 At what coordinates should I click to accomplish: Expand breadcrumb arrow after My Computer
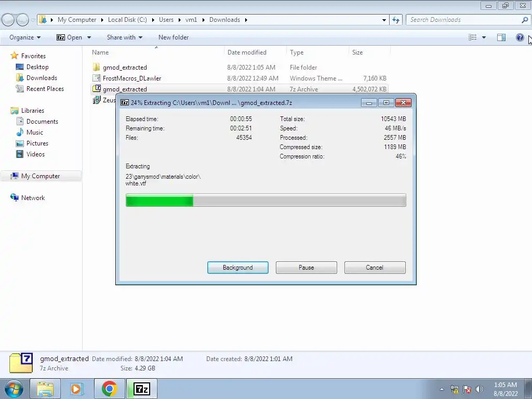102,20
